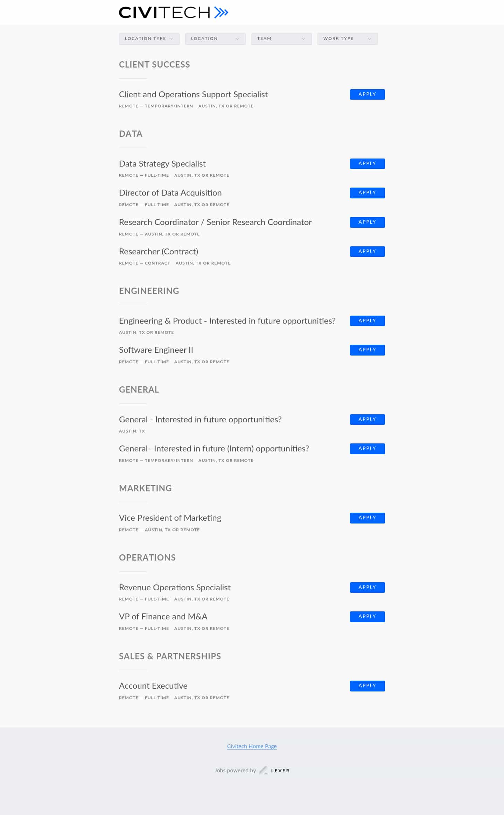Apply for Research Coordinator position
This screenshot has height=815, width=504.
367,222
